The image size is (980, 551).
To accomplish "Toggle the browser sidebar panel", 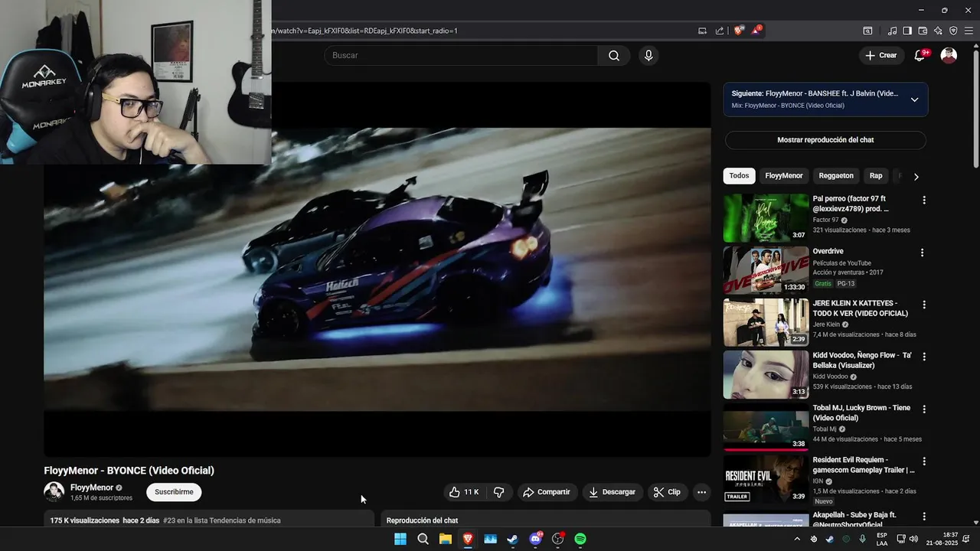I will click(x=907, y=31).
